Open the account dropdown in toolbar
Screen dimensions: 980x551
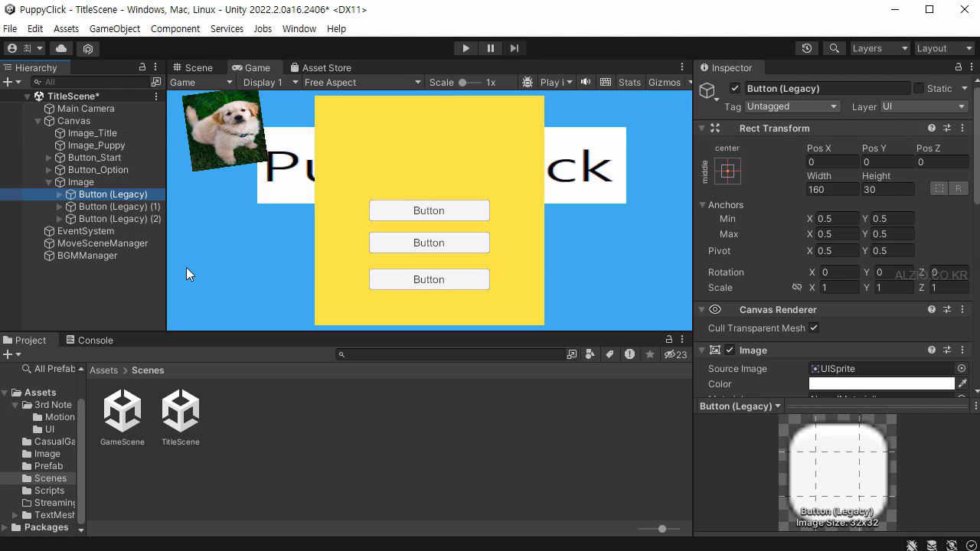[x=25, y=48]
